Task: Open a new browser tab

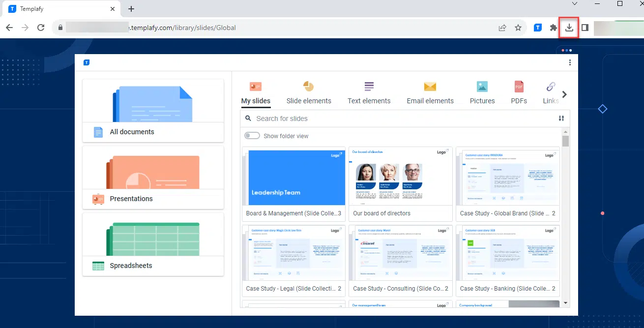Action: click(x=131, y=9)
